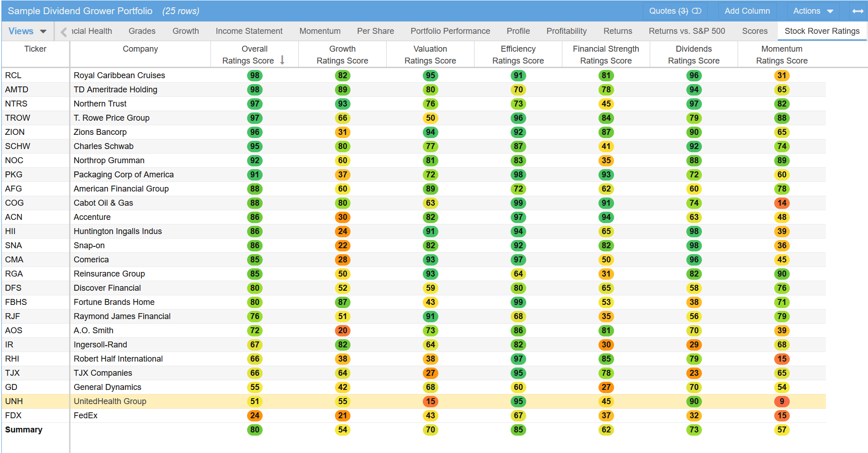Open the Income Statement tab
Screen dimensions: 868x453
(x=249, y=31)
